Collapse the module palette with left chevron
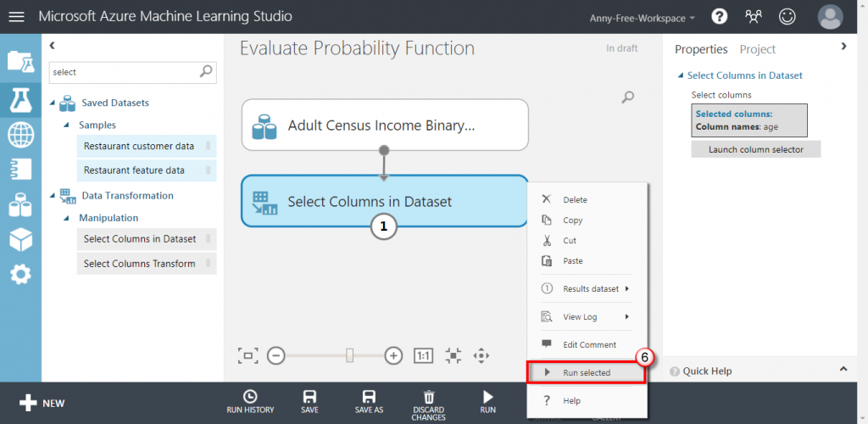Image resolution: width=868 pixels, height=424 pixels. click(52, 47)
